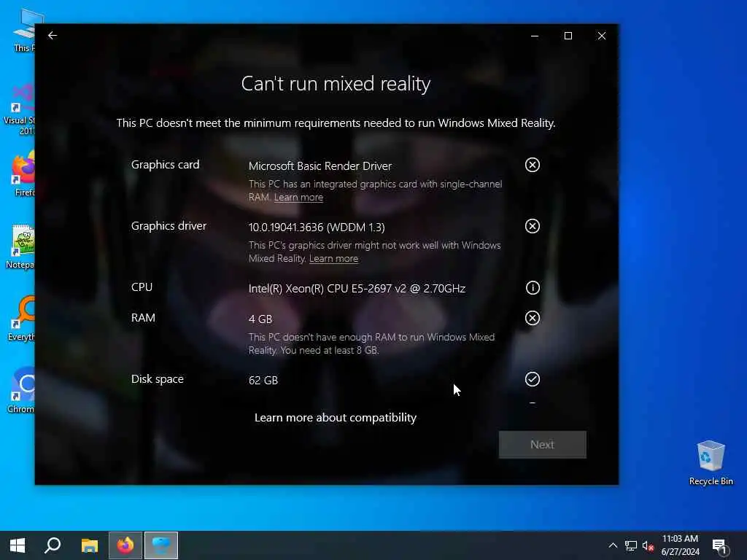Open Learn more link under Graphics driver
The image size is (747, 560).
click(x=333, y=259)
